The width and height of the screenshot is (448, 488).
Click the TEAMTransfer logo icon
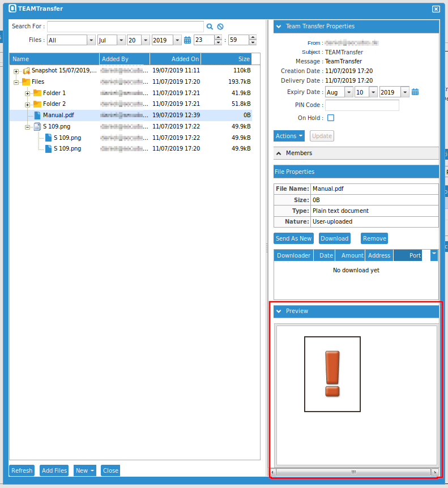12,8
